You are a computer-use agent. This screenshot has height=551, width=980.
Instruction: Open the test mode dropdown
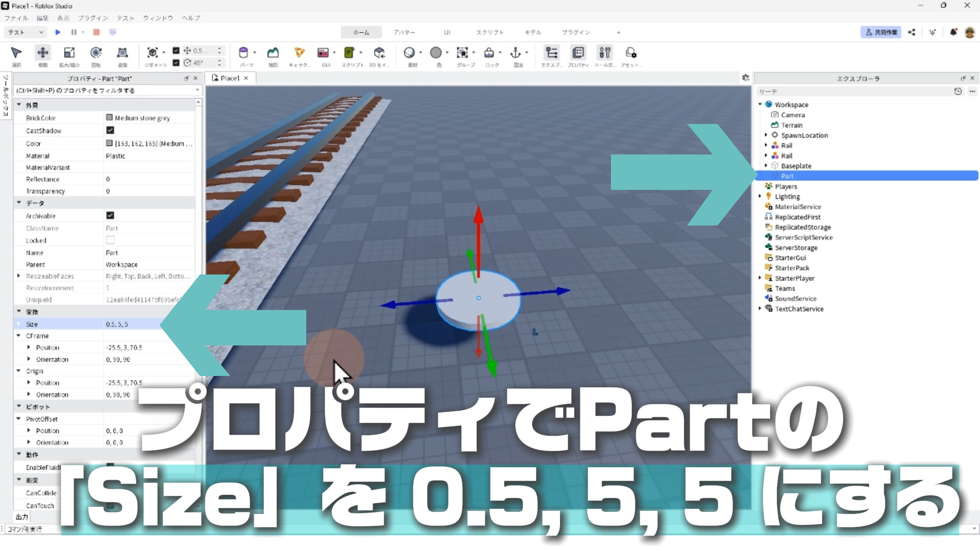(26, 32)
